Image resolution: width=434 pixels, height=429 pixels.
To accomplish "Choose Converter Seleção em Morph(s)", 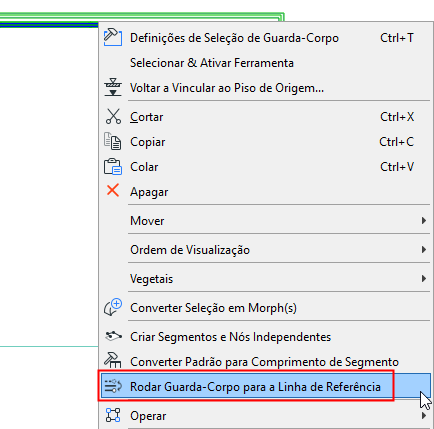I will pos(265,308).
